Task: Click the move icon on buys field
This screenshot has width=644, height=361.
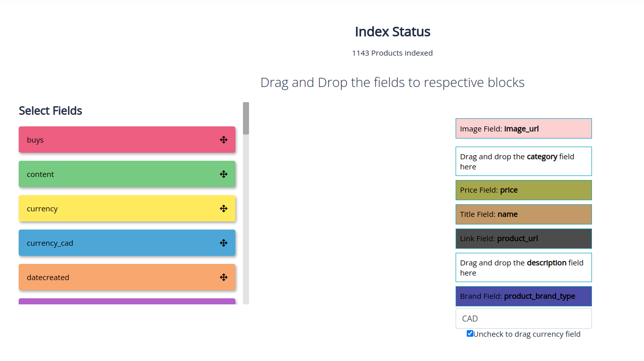Action: [x=224, y=140]
